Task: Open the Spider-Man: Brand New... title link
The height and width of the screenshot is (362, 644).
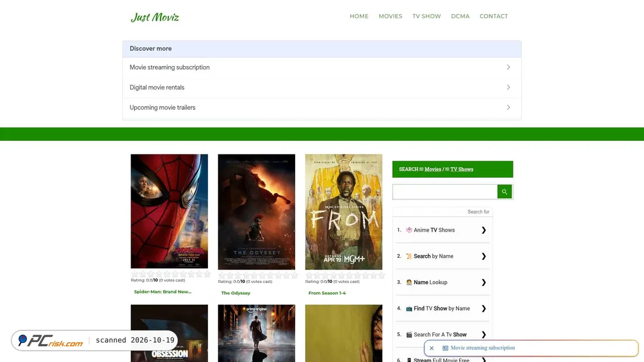Action: point(163,292)
